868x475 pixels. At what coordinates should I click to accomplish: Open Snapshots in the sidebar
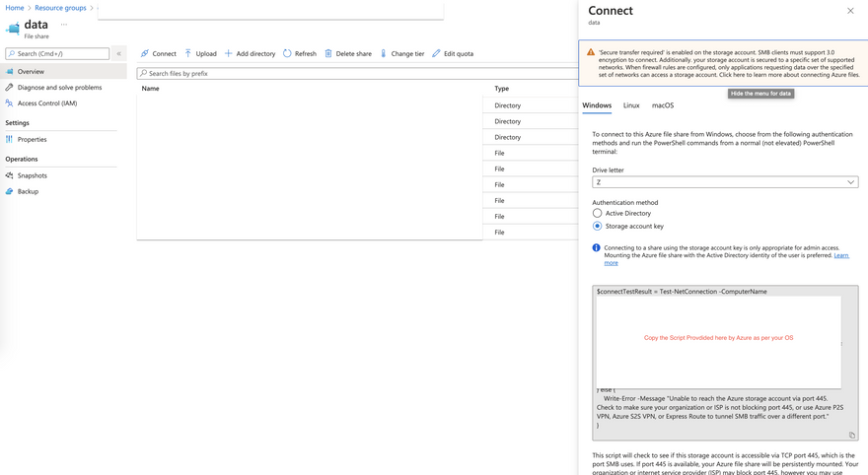coord(33,175)
